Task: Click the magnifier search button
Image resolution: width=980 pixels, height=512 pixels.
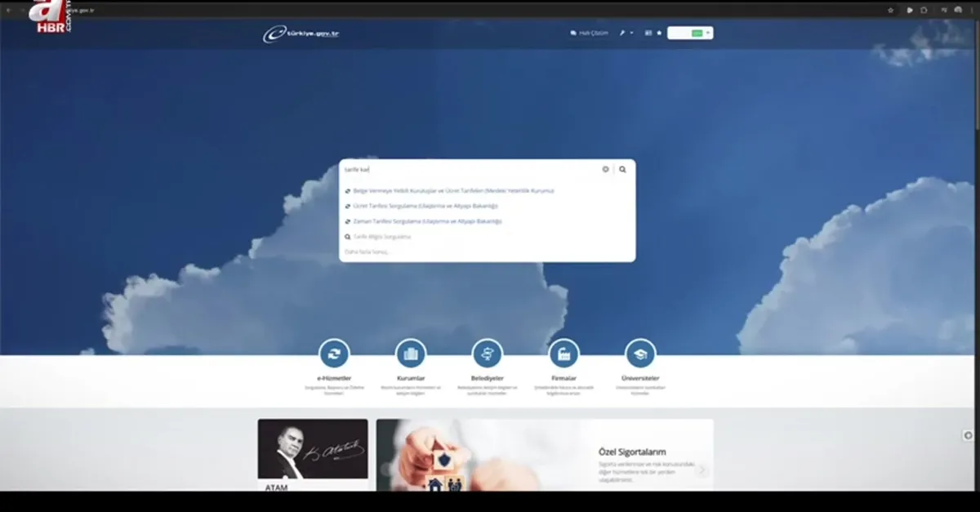Action: tap(622, 170)
